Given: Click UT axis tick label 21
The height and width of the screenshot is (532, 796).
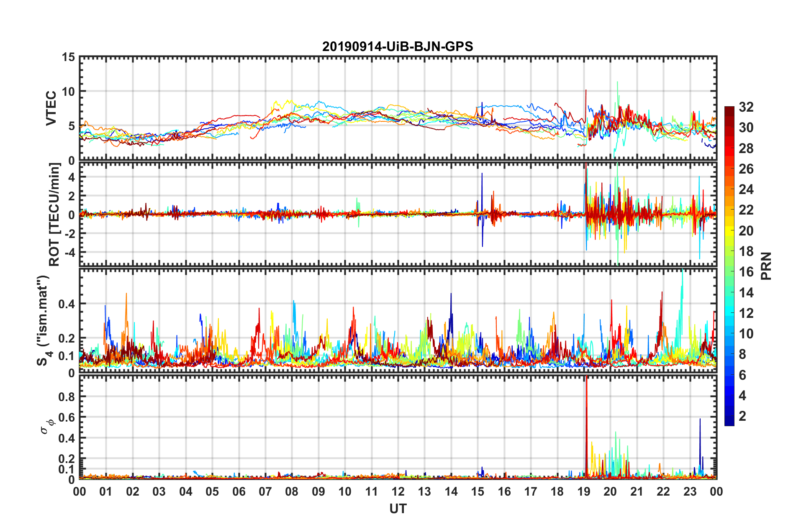Looking at the screenshot, I should click(x=637, y=491).
